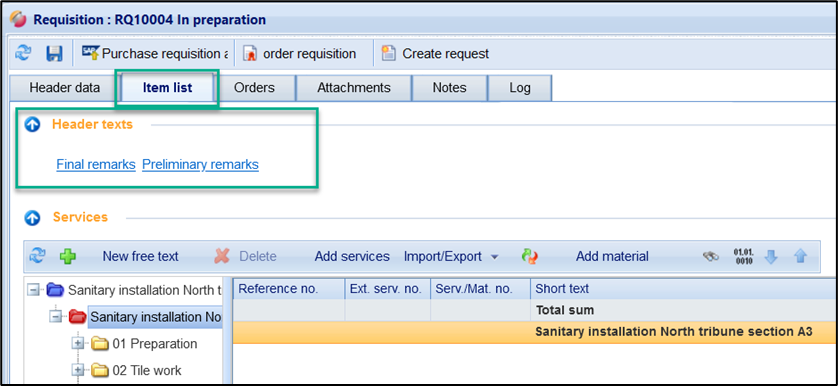Click the refresh icon in top toolbar
Screen dimensions: 838x386
coord(23,53)
